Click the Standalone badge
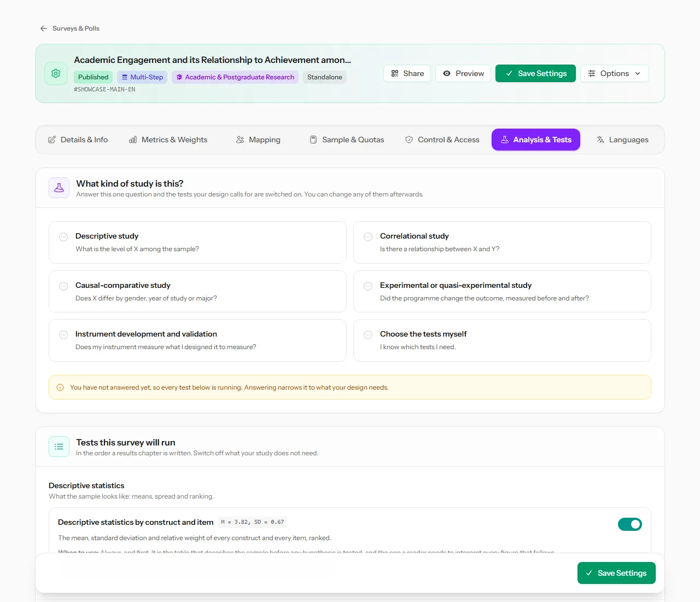Image resolution: width=700 pixels, height=602 pixels. 325,77
